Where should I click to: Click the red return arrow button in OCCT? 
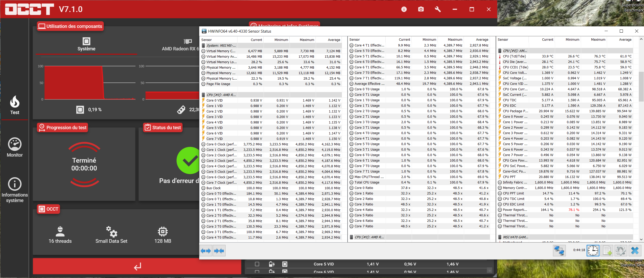click(x=137, y=266)
